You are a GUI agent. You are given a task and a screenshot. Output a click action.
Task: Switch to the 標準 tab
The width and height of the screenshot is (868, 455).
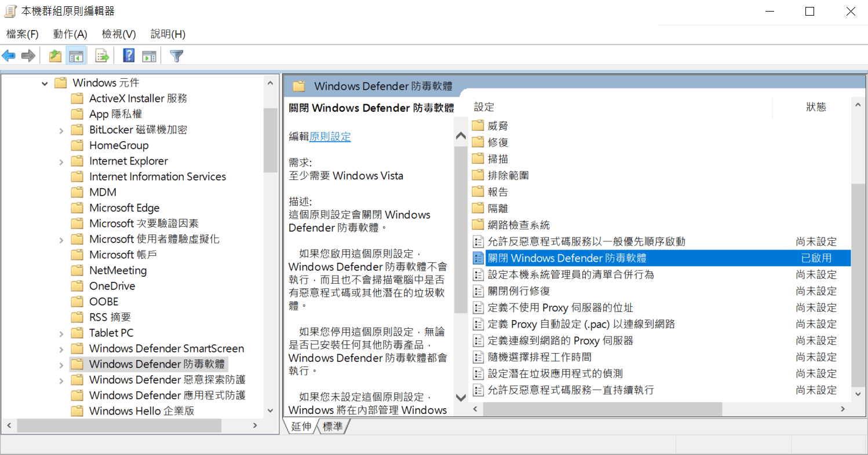pyautogui.click(x=333, y=427)
